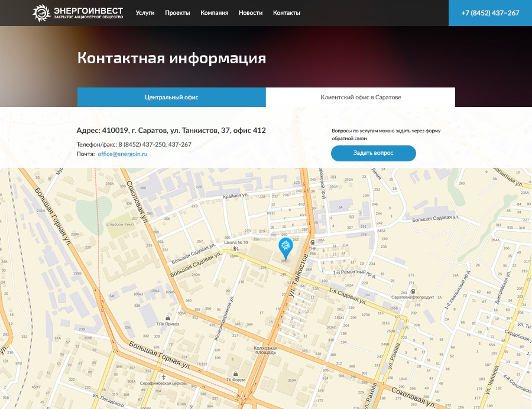Click the +7 (8452) 437-267 phone button
This screenshot has width=532, height=409.
pyautogui.click(x=490, y=13)
